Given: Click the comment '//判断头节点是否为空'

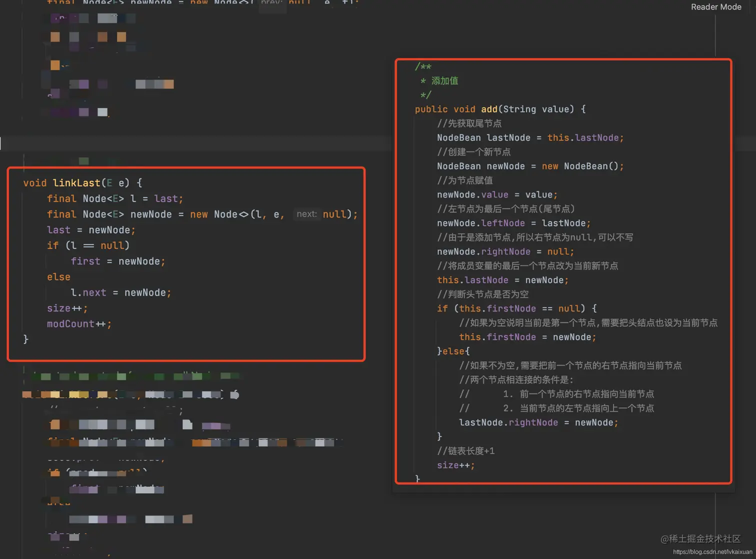Looking at the screenshot, I should pos(483,294).
